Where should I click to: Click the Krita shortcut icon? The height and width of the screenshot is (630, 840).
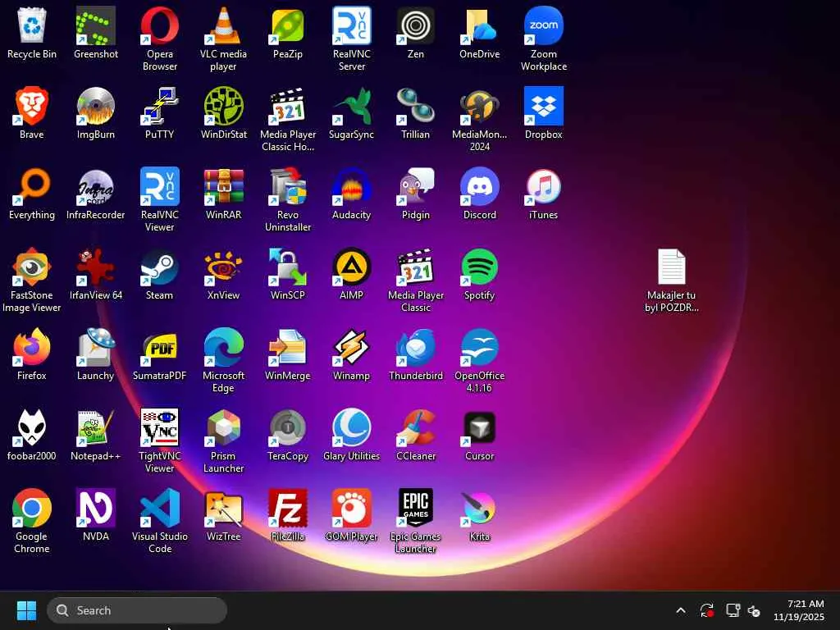479,509
